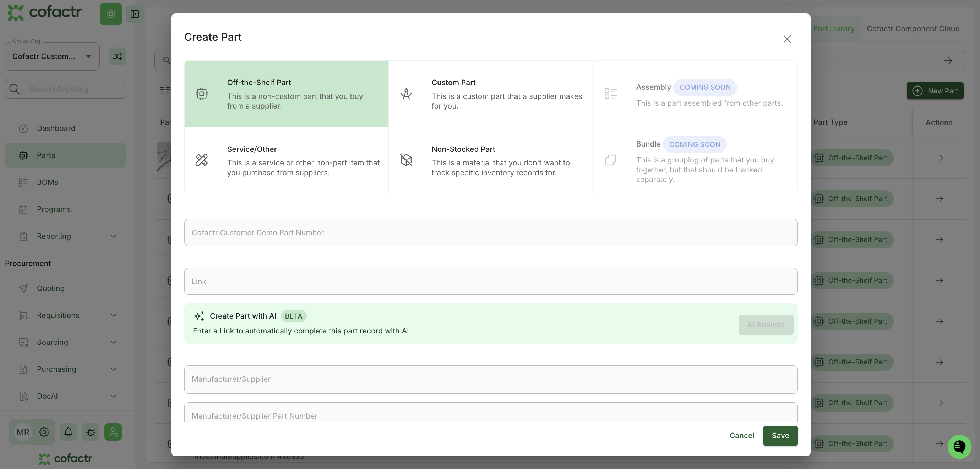Open the Active Org dropdown
Image resolution: width=980 pixels, height=469 pixels.
(52, 56)
